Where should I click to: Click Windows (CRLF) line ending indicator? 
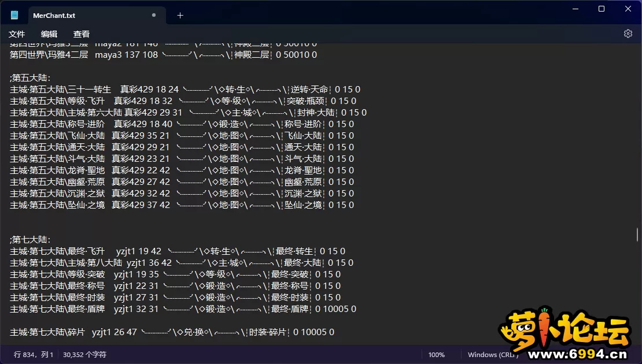pos(492,355)
